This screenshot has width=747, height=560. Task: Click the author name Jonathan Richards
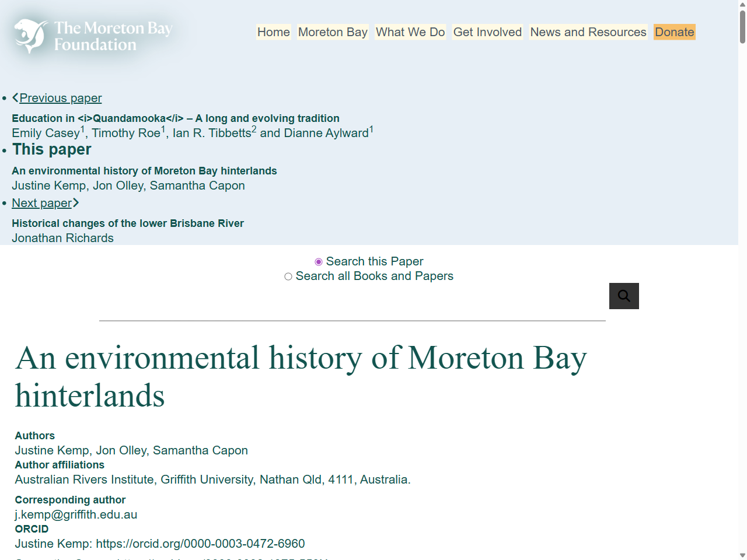(62, 238)
